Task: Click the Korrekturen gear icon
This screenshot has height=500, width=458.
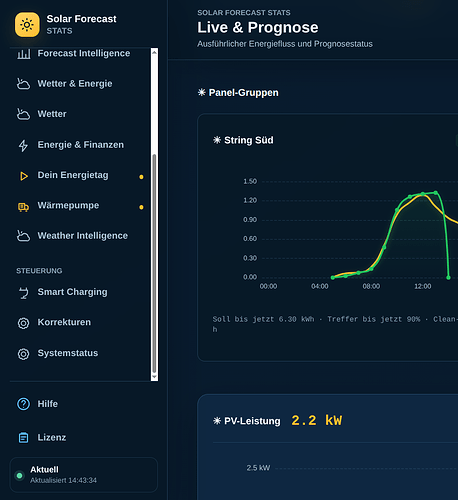Action: (23, 323)
